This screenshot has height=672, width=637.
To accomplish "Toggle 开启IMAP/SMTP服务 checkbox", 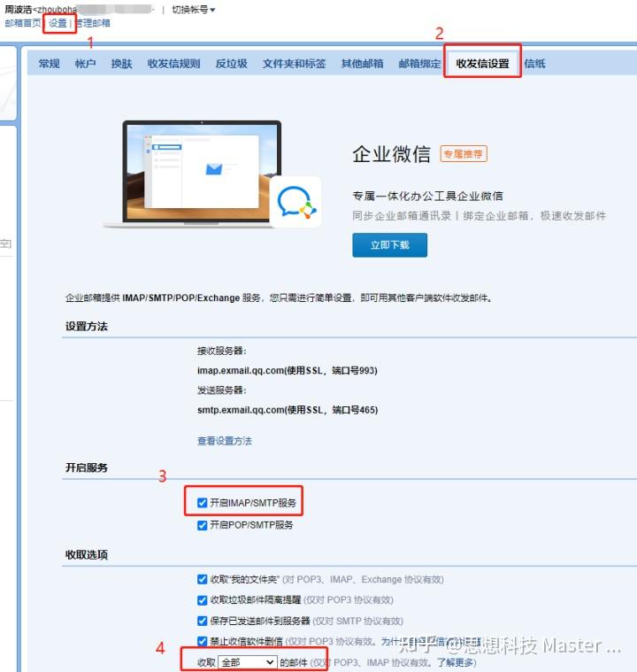I will 203,503.
